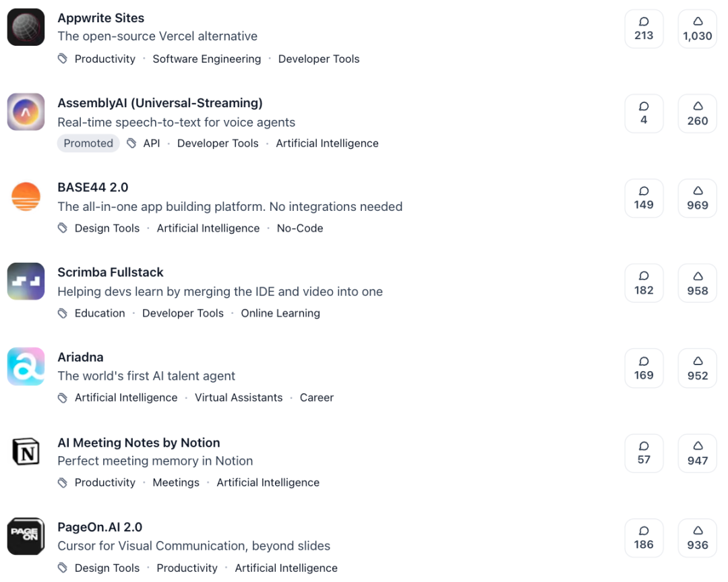This screenshot has width=728, height=582.
Task: Click the Appwrite Sites globe logo
Action: click(x=26, y=27)
